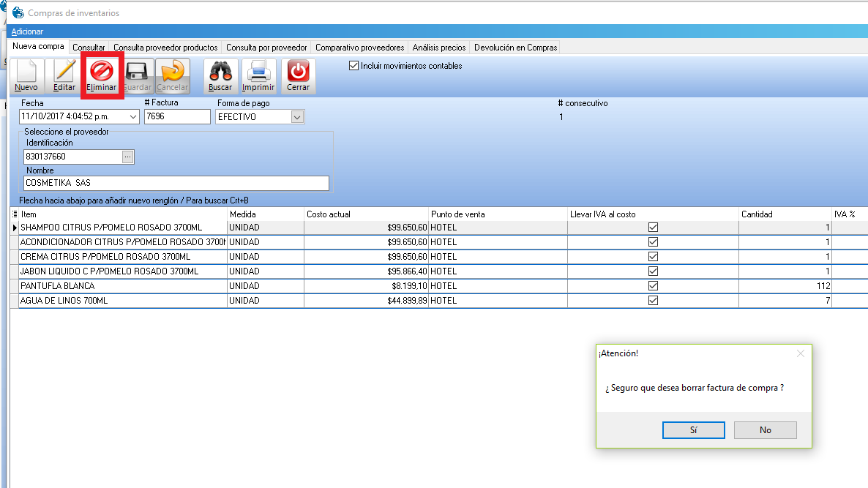868x488 pixels.
Task: Uncheck Llevar IVA for SHAMPOO CITRUS row
Action: pyautogui.click(x=654, y=228)
